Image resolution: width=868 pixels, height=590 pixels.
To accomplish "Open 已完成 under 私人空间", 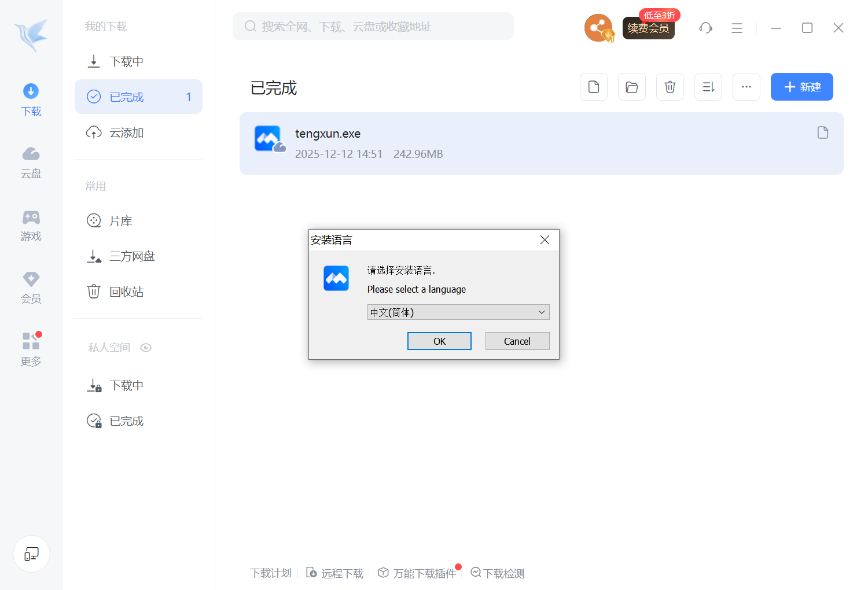I will [x=138, y=421].
